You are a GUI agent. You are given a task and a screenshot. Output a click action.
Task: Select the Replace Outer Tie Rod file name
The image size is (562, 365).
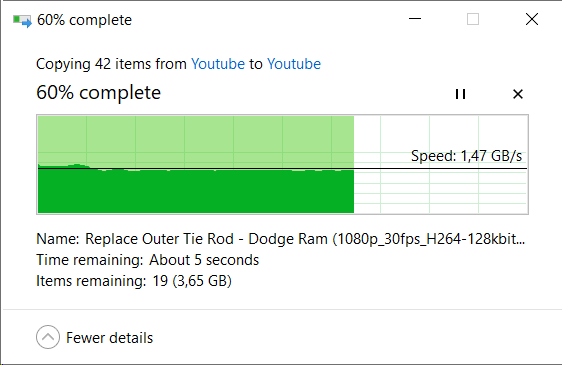(x=305, y=239)
